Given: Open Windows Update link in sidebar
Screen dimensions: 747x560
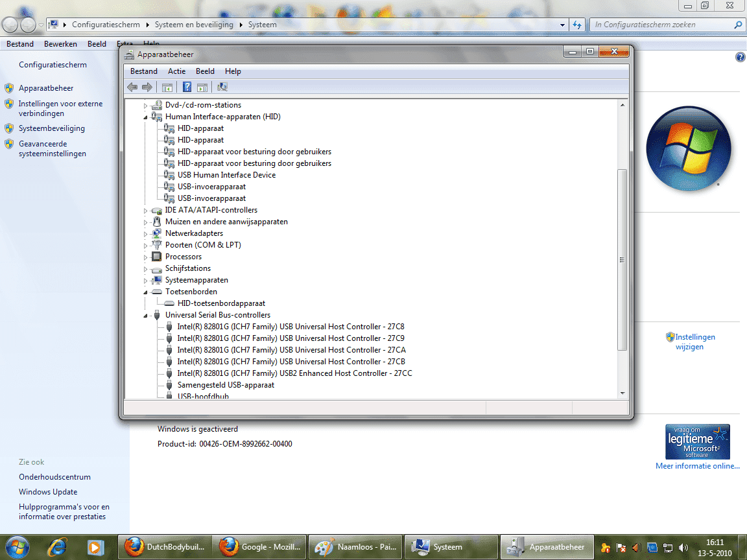Looking at the screenshot, I should click(x=48, y=492).
